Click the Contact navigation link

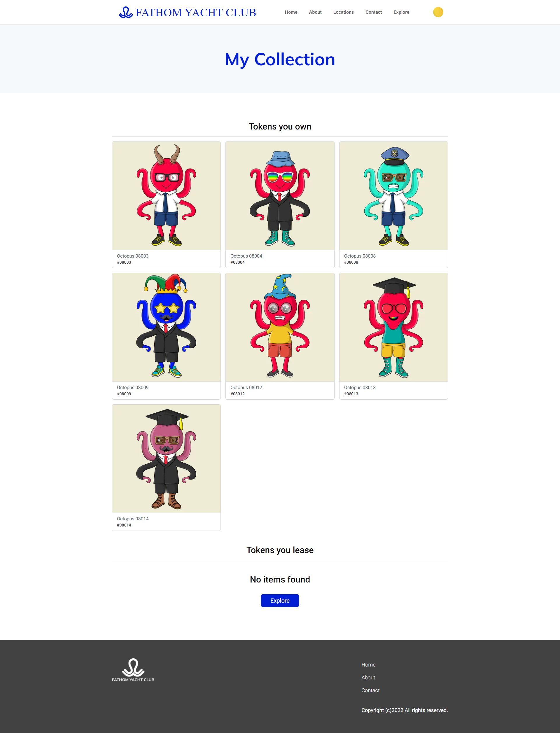click(x=374, y=12)
